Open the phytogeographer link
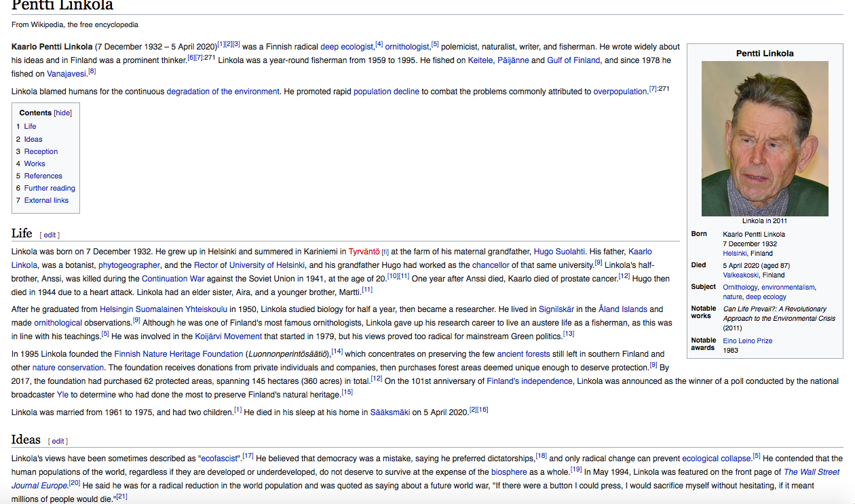Screen dimensions: 855x504 click(129, 265)
